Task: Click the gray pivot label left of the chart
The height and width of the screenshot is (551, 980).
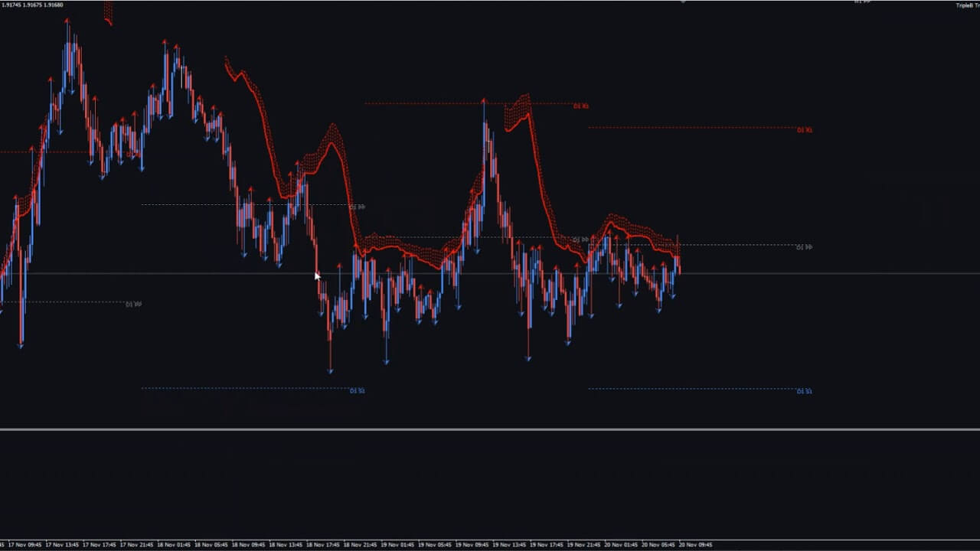Action: pos(133,304)
